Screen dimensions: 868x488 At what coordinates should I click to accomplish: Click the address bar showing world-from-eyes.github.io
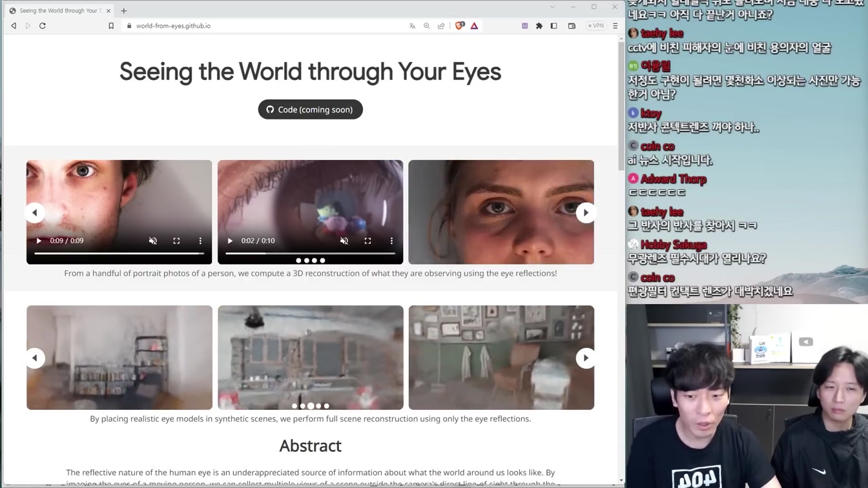point(265,26)
